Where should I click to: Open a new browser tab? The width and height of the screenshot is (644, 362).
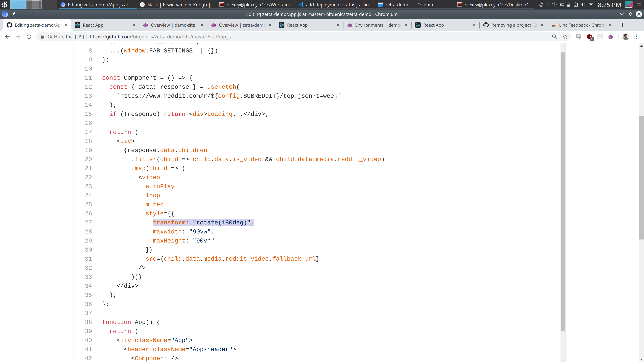click(x=623, y=25)
